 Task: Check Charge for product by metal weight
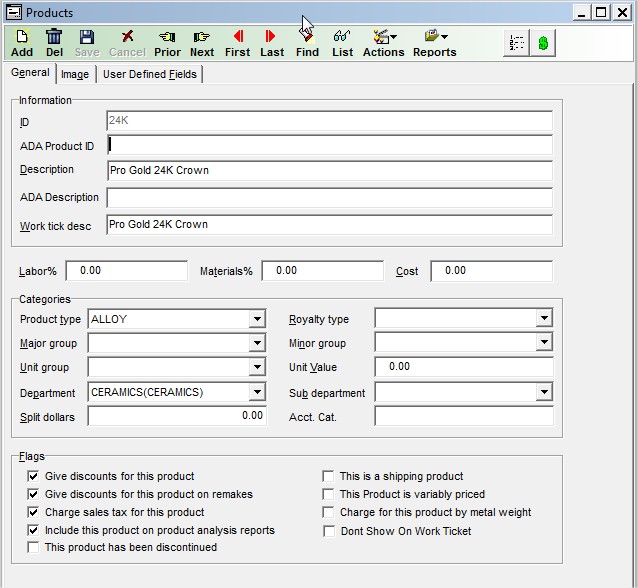[x=328, y=512]
